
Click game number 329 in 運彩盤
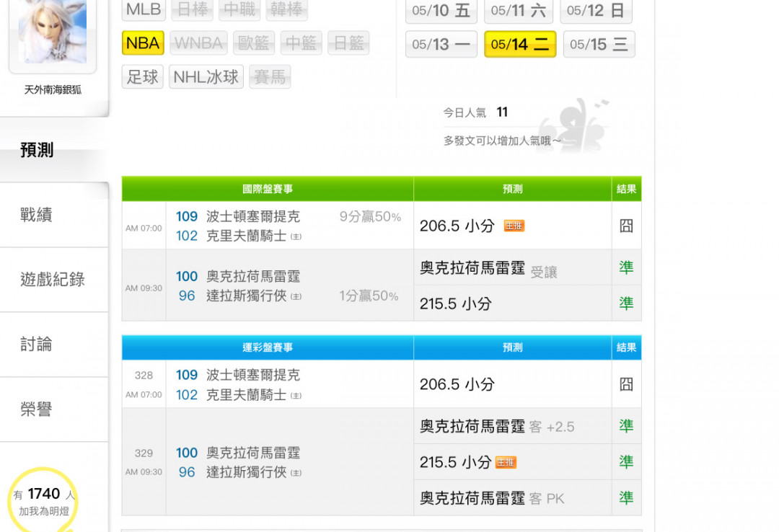point(144,453)
